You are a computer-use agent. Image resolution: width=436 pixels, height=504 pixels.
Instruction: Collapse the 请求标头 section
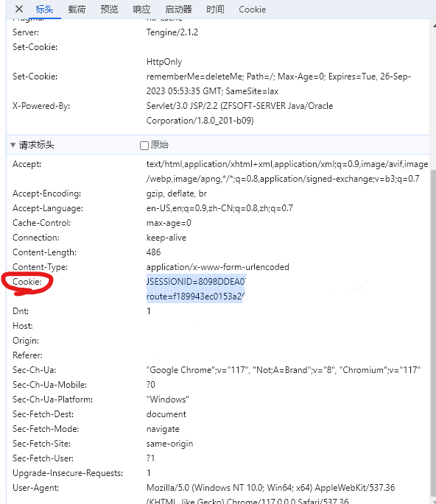(x=13, y=145)
